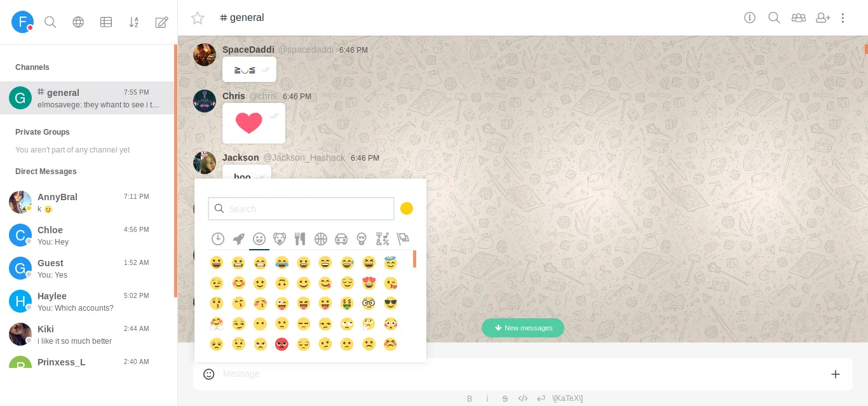The width and height of the screenshot is (868, 406).
Task: Select the Symbols emoji category tab
Action: pyautogui.click(x=383, y=239)
